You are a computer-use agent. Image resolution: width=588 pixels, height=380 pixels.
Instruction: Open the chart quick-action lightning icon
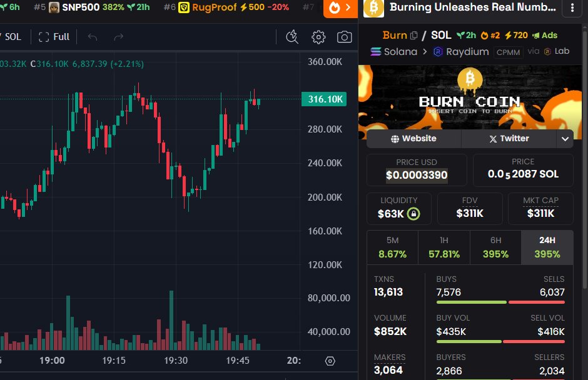coord(292,37)
